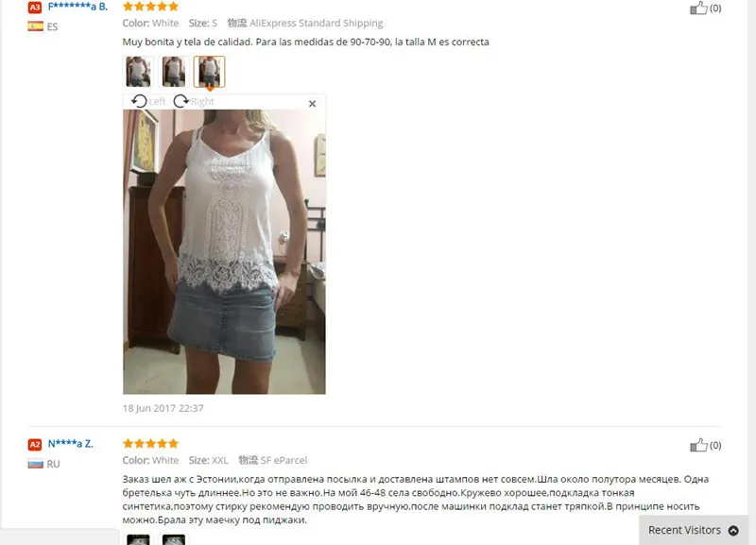Open first thumbnail under the Russian review
Viewport: 756px width, 545px height.
(138, 539)
